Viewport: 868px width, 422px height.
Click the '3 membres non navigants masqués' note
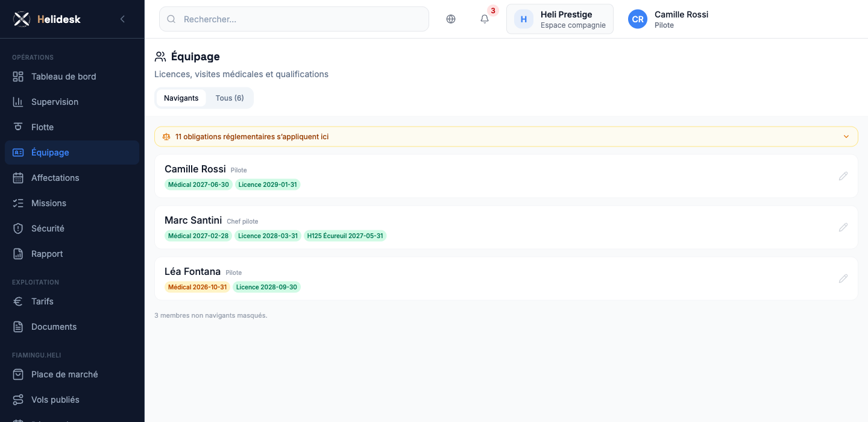coord(211,315)
